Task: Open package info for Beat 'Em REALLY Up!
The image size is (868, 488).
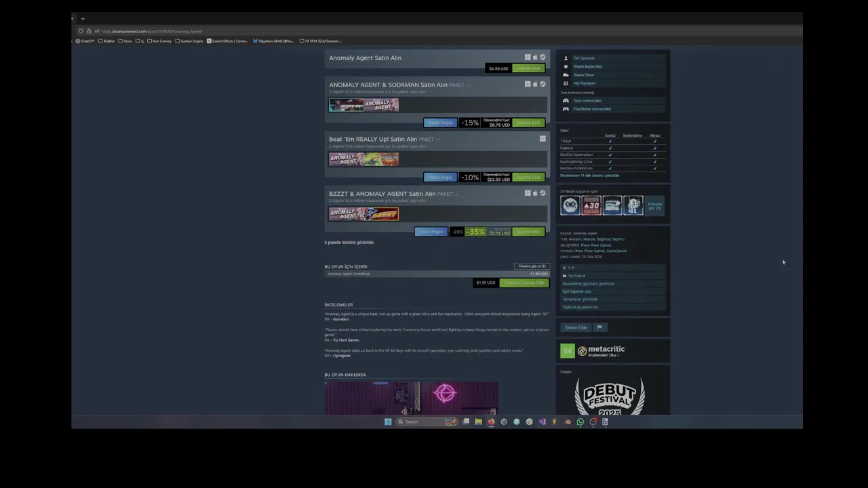Action: coord(441,177)
